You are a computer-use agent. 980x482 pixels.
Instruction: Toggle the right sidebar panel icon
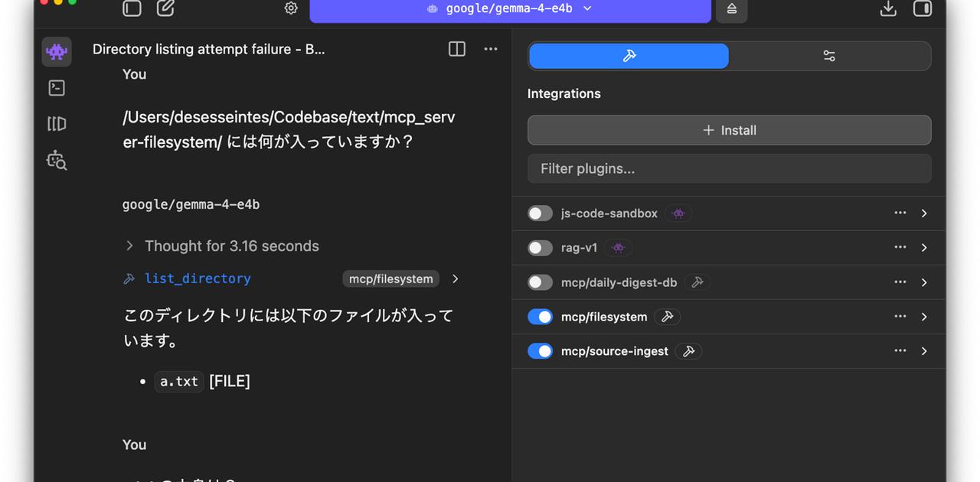[x=923, y=8]
